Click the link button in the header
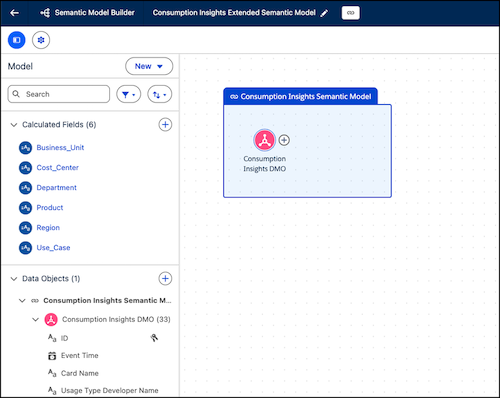 tap(350, 13)
